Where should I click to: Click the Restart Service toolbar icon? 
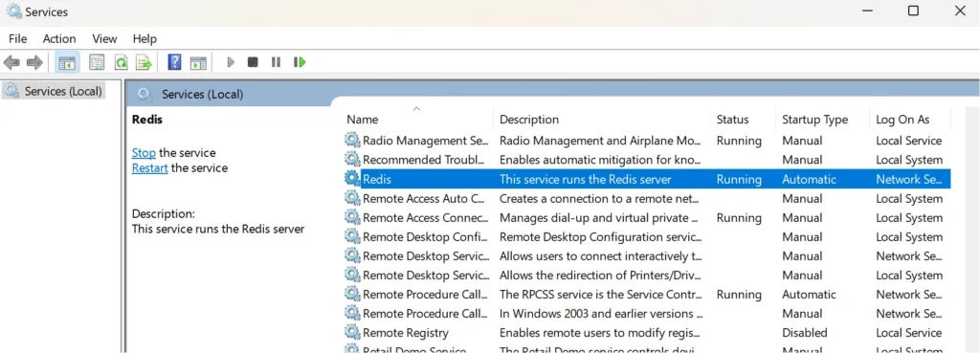300,62
